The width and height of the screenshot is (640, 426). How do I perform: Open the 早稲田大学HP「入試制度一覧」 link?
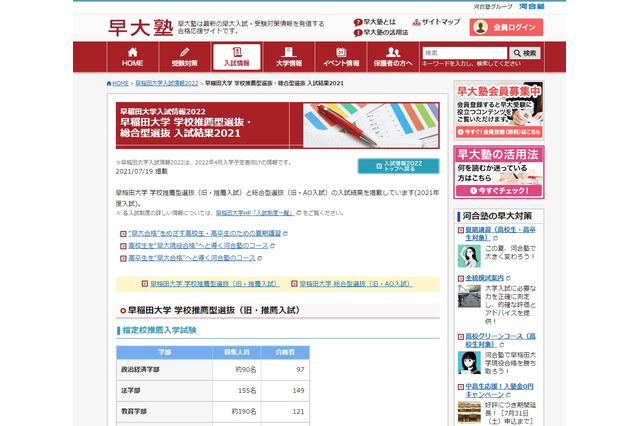click(x=255, y=213)
